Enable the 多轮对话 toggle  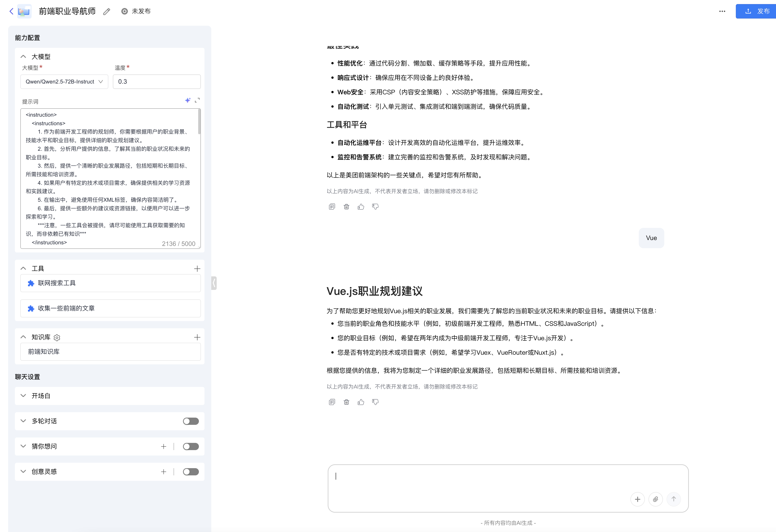tap(191, 421)
